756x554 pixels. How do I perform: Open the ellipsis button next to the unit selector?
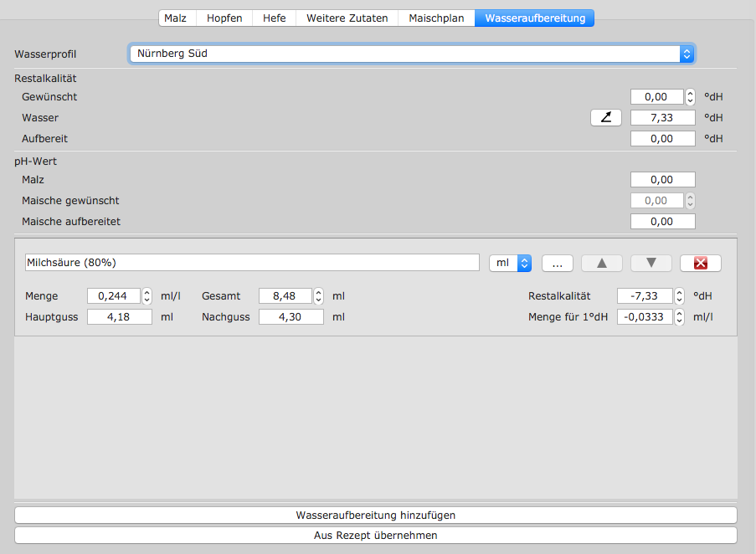pos(557,263)
